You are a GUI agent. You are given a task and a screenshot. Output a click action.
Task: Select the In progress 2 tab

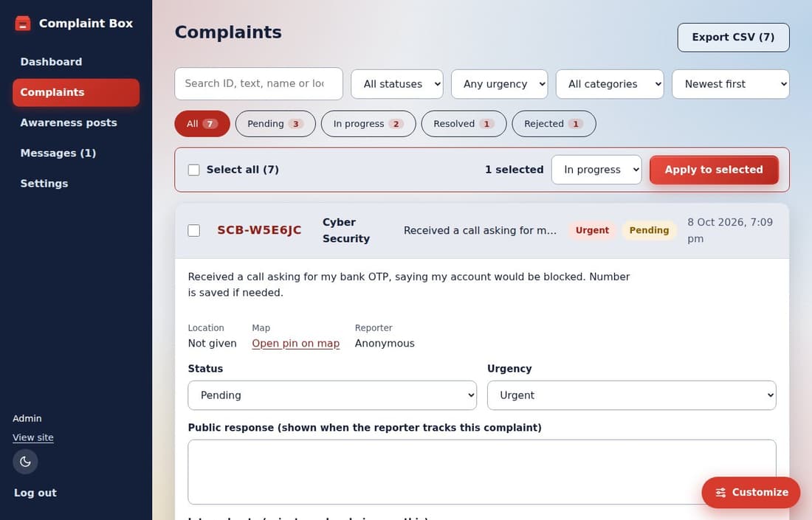(368, 124)
